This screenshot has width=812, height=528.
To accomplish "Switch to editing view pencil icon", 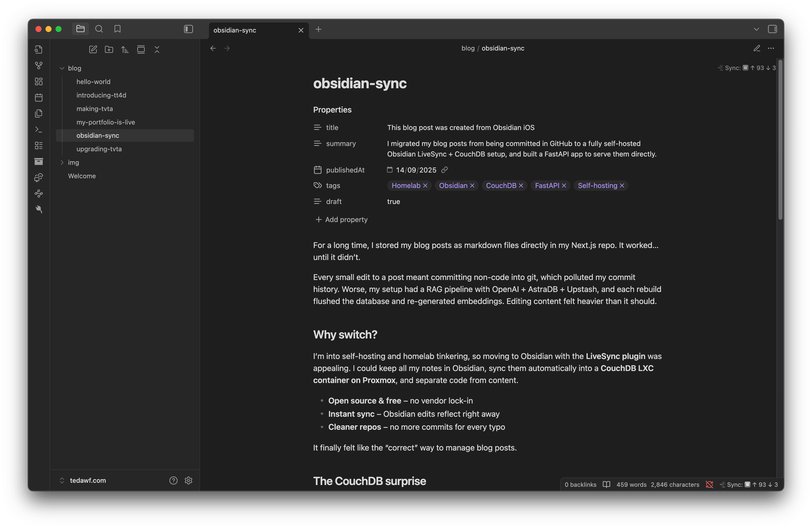I will [x=756, y=48].
